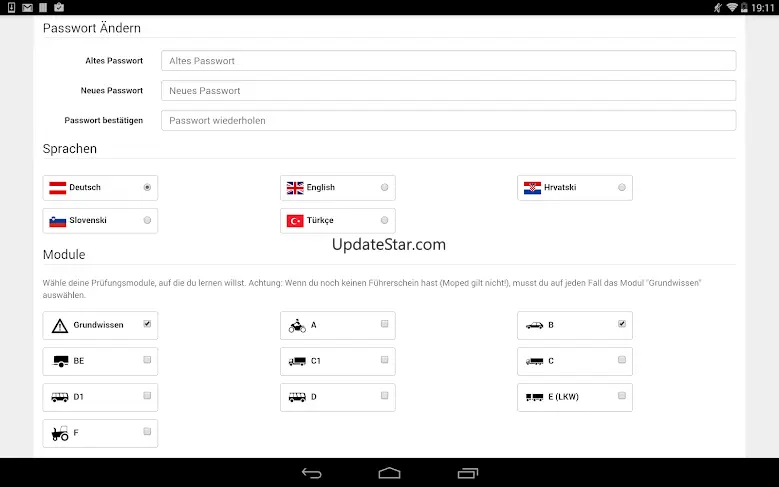The width and height of the screenshot is (779, 487).
Task: Click the Grundwissen warning triangle icon
Action: [60, 326]
